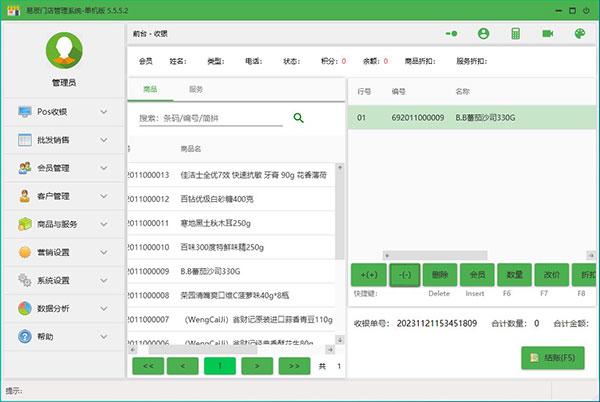
Task: Expand the 系统设置 sidebar section
Action: (x=104, y=280)
